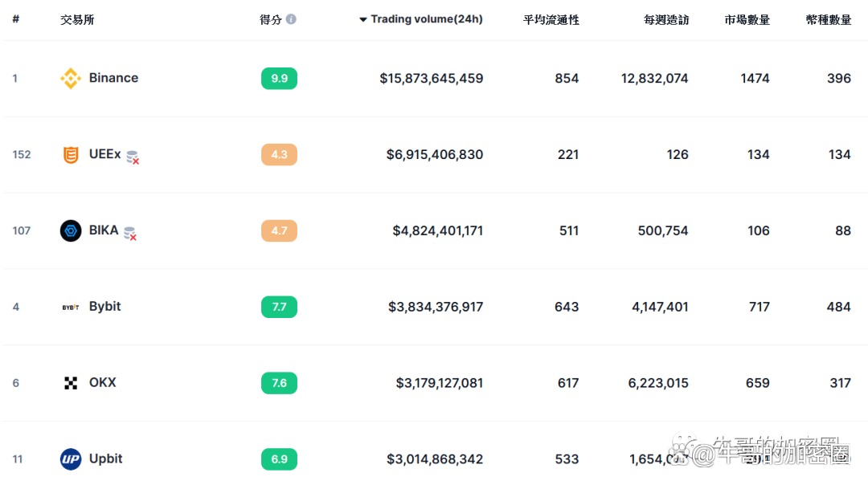Click weekly visits value 4,147,401
Screen dimensions: 868x485
(660, 307)
